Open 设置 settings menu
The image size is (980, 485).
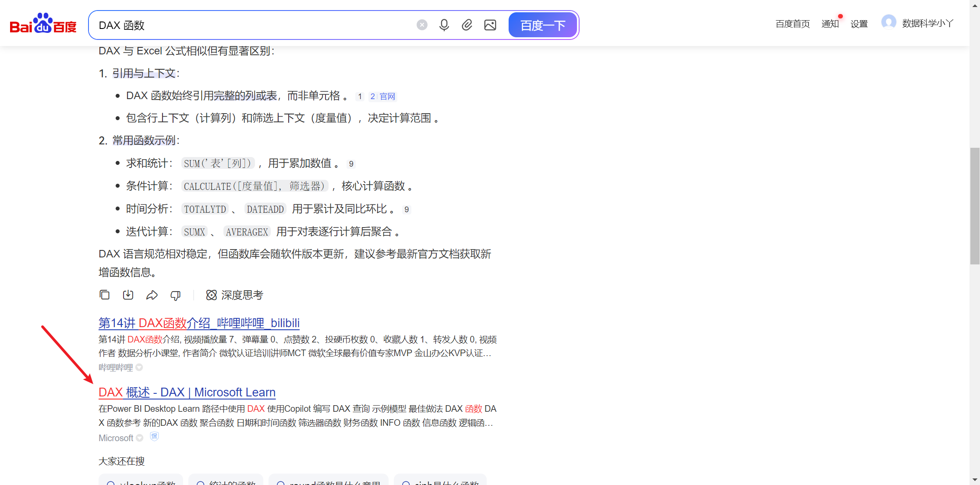coord(859,24)
